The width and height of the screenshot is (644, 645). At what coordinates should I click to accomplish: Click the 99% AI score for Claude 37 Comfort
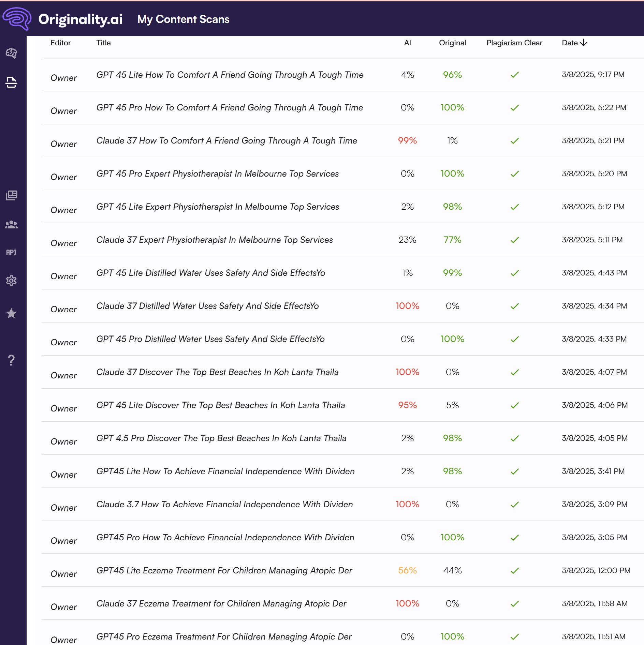click(x=407, y=140)
